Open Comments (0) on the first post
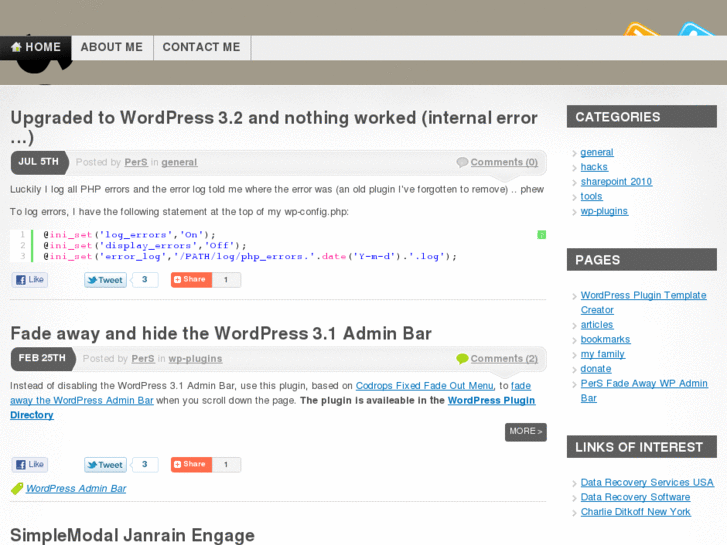Viewport: 727px width, 545px height. (x=503, y=162)
